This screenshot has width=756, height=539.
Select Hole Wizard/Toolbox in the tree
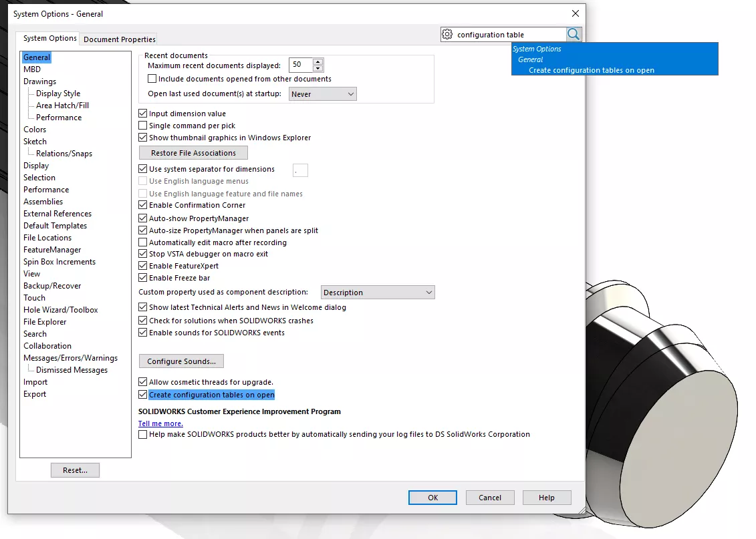61,310
